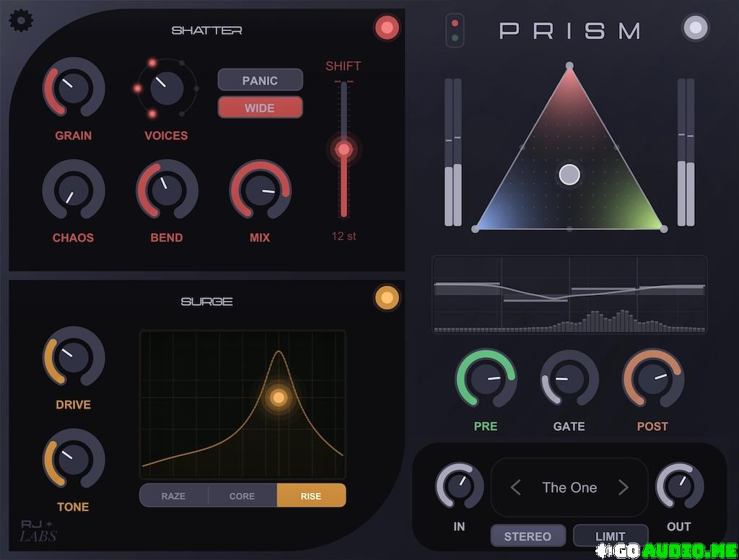Image resolution: width=739 pixels, height=560 pixels.
Task: Select the Raze mode tab
Action: coord(173,496)
